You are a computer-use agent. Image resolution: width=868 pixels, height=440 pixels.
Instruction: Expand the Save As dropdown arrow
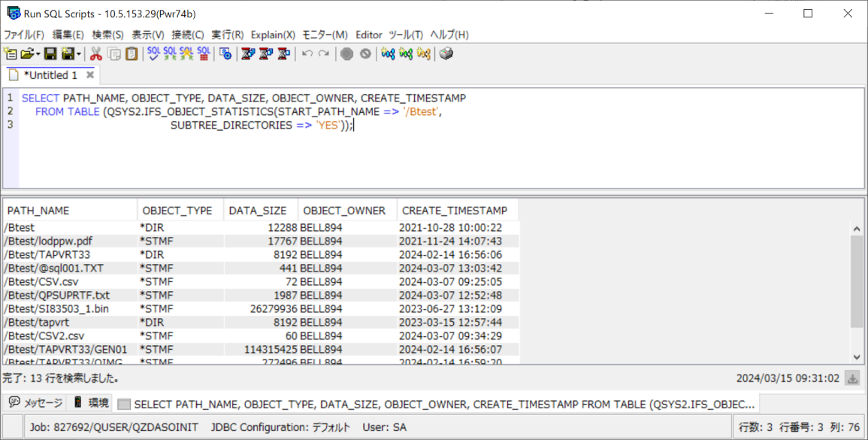pyautogui.click(x=79, y=54)
